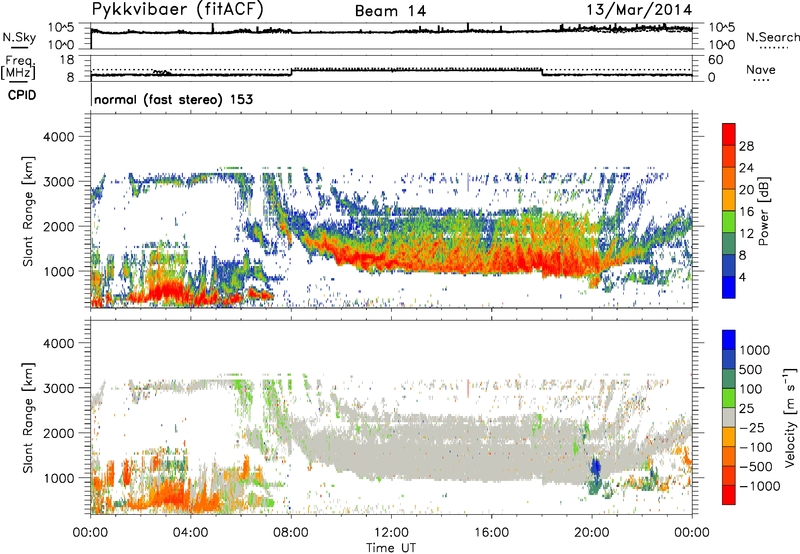Viewport: 800px width, 554px height.
Task: Click the Velocity [m s-1] colorbar title
Action: click(x=790, y=417)
